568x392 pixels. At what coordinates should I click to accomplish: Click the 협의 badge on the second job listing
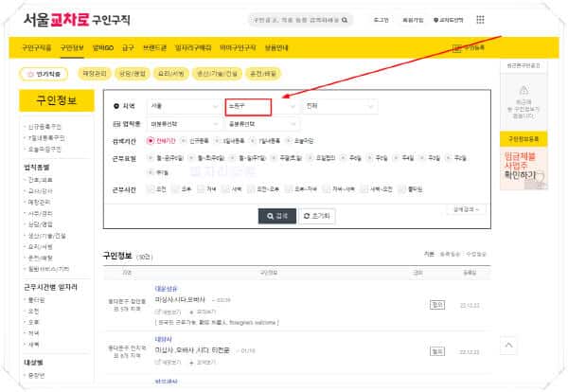(437, 351)
